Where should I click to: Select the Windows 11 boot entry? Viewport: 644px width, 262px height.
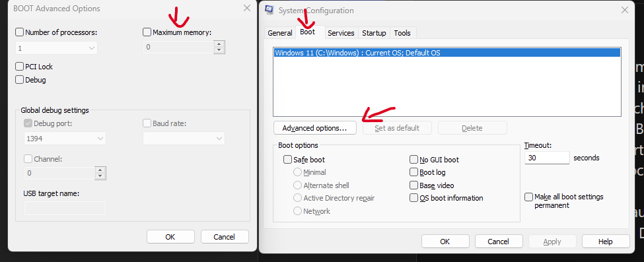(447, 53)
